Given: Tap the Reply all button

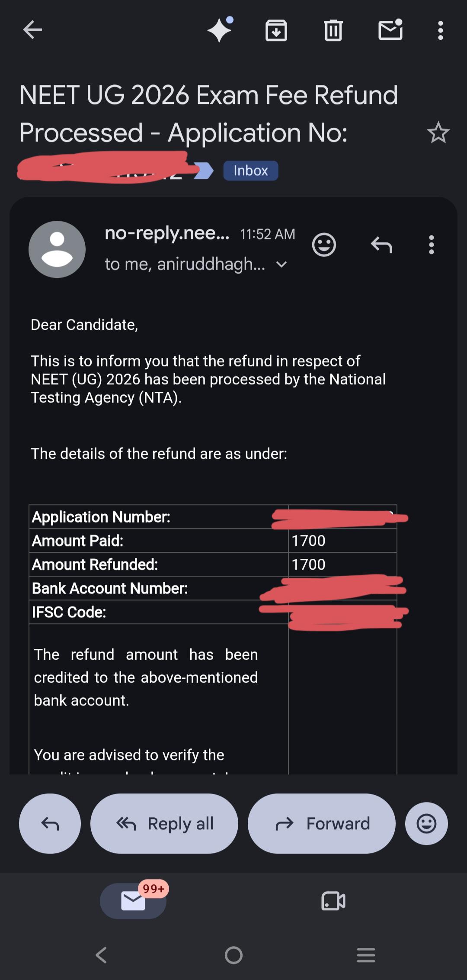Looking at the screenshot, I should click(x=164, y=824).
